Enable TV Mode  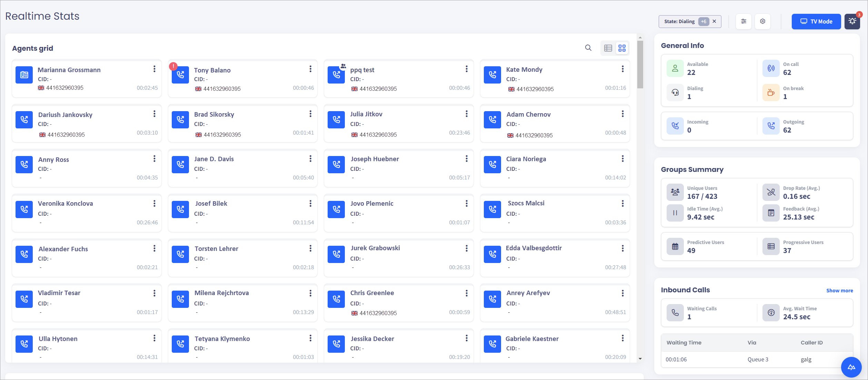tap(816, 21)
